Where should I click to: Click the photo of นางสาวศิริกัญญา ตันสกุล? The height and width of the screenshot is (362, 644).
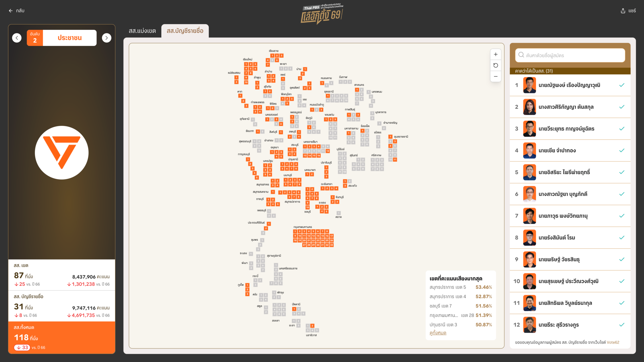pyautogui.click(x=529, y=107)
